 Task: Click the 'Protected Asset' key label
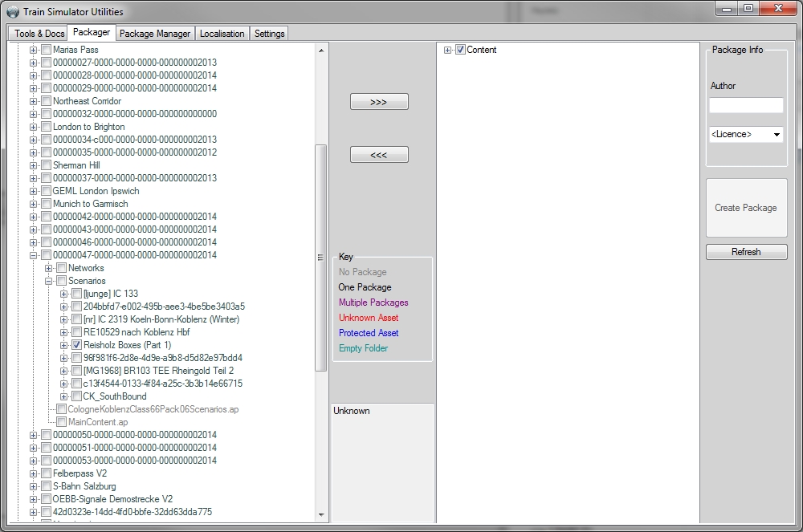[x=369, y=333]
